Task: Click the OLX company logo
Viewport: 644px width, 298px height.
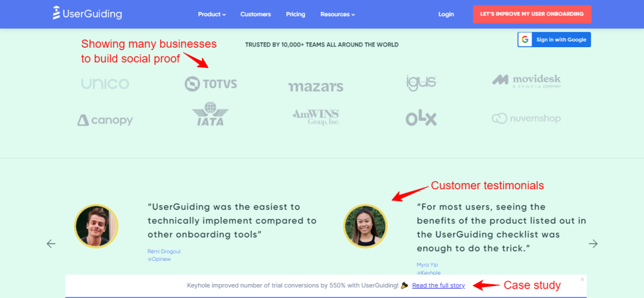Action: coord(421,119)
